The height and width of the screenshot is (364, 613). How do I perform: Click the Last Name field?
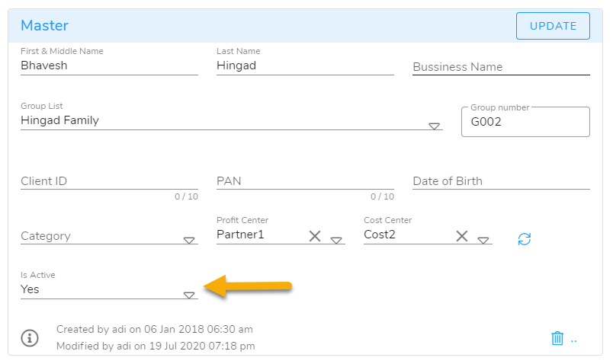[304, 65]
